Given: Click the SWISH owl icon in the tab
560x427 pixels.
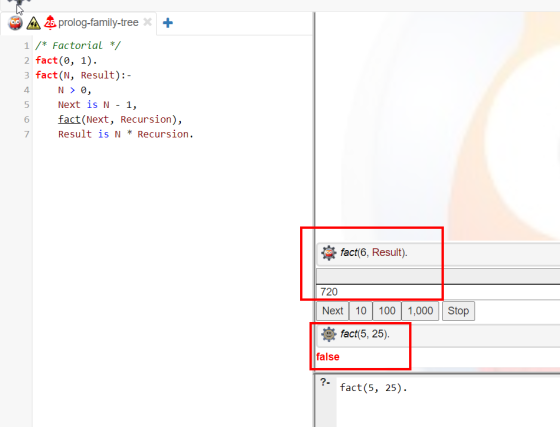Looking at the screenshot, I should tap(15, 23).
